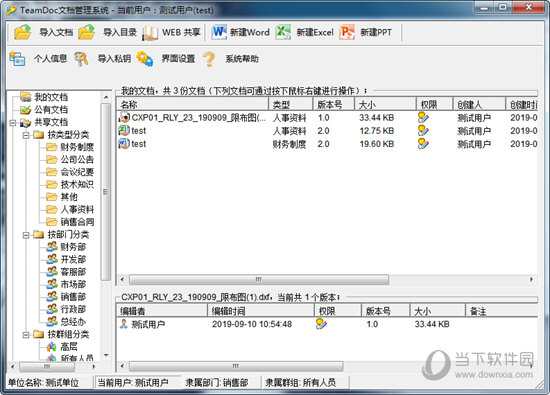Click 编辑时间 column header
This screenshot has height=395, width=550.
click(261, 311)
